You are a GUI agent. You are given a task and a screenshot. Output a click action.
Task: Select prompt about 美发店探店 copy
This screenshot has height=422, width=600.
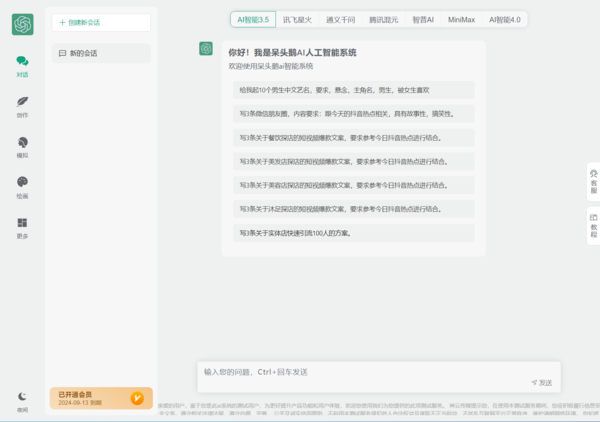click(x=354, y=161)
